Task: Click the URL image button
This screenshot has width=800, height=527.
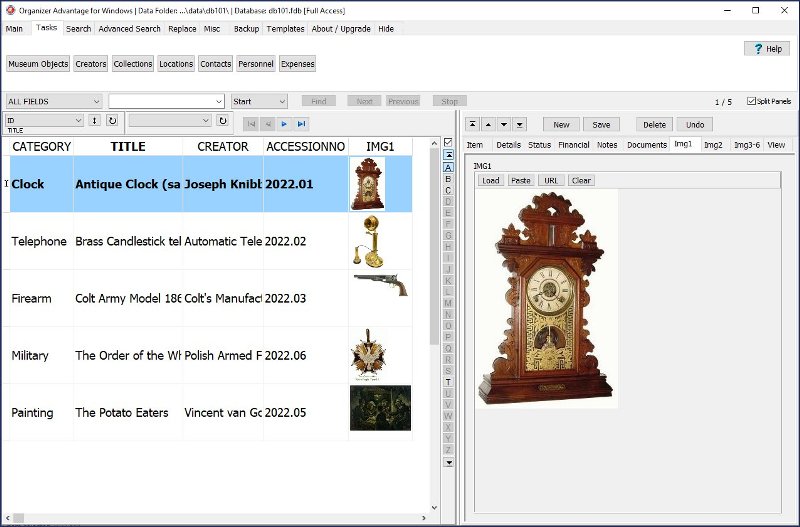Action: coord(551,180)
